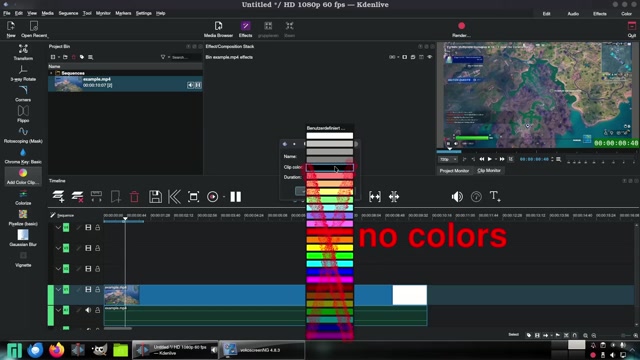Select the white color clip on V1 track
Viewport: 640px width, 360px height.
click(409, 295)
